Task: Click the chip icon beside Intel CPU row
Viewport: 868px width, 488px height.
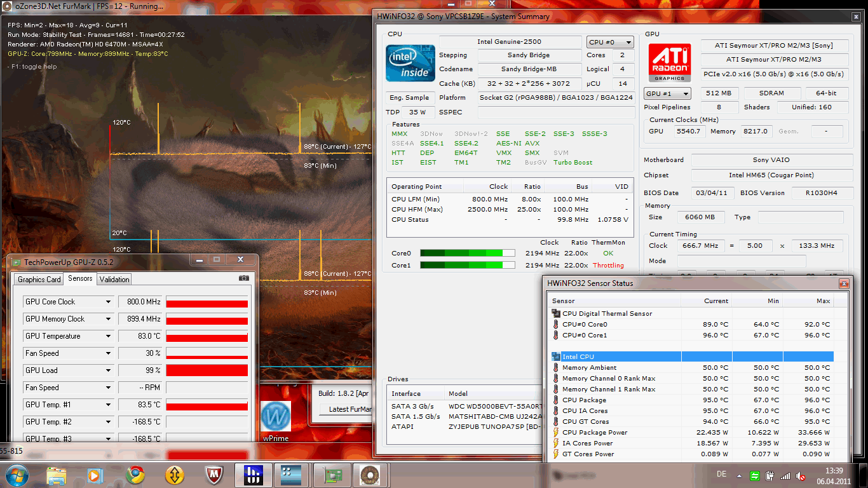Action: tap(556, 356)
